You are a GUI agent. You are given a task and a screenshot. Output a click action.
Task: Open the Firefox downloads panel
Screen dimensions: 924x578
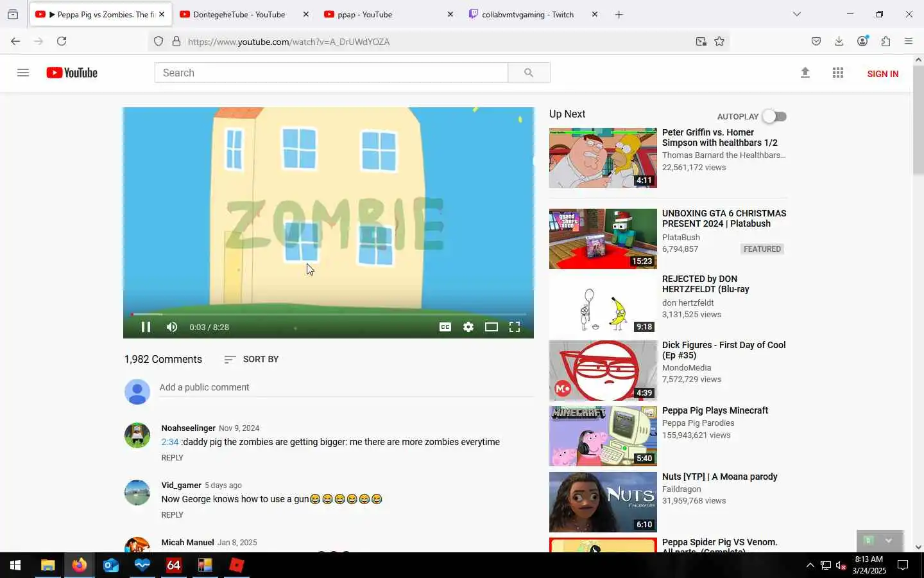point(839,41)
